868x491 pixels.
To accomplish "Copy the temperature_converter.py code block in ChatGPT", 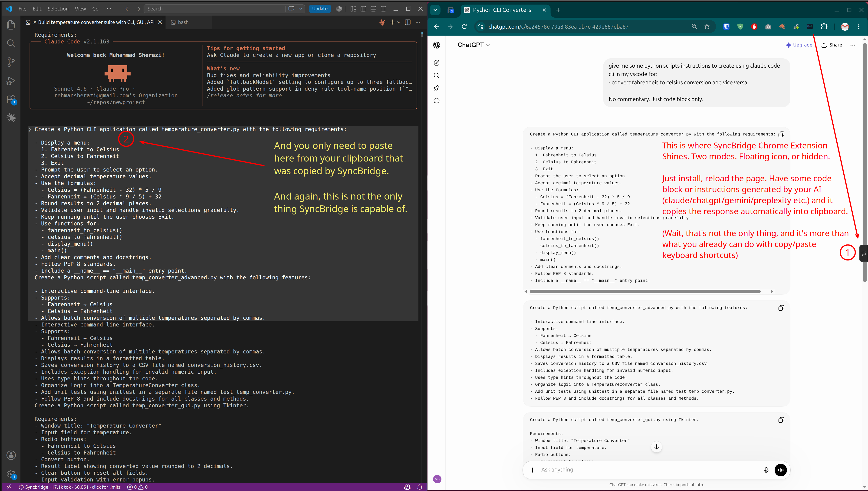I will point(781,134).
